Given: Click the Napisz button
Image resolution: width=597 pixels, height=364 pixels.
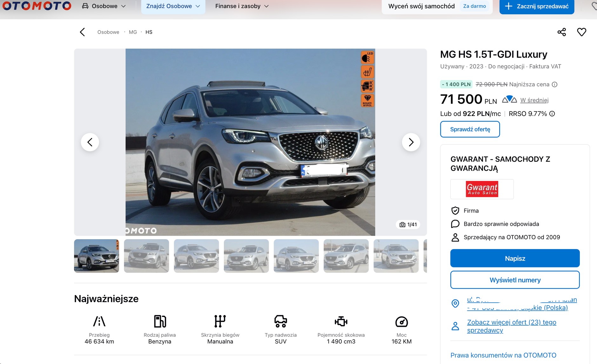Looking at the screenshot, I should click(x=515, y=258).
